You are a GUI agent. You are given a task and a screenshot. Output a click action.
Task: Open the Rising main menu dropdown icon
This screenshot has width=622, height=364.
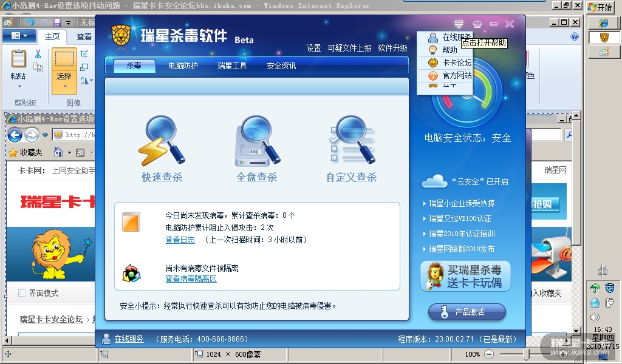pos(459,24)
